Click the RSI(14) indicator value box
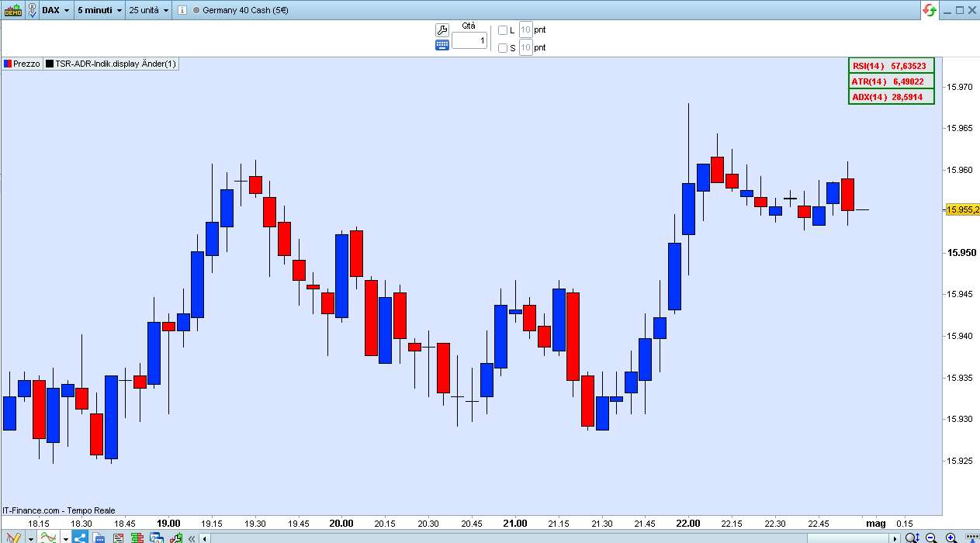Screen dimensions: 980x543 tap(892, 66)
